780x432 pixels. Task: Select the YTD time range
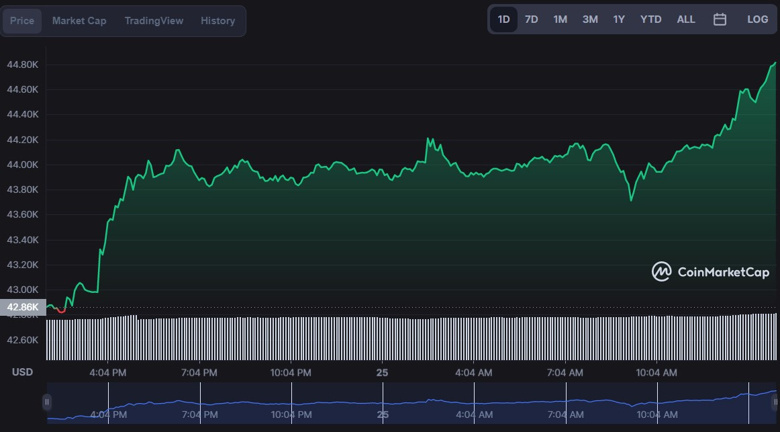(x=651, y=19)
